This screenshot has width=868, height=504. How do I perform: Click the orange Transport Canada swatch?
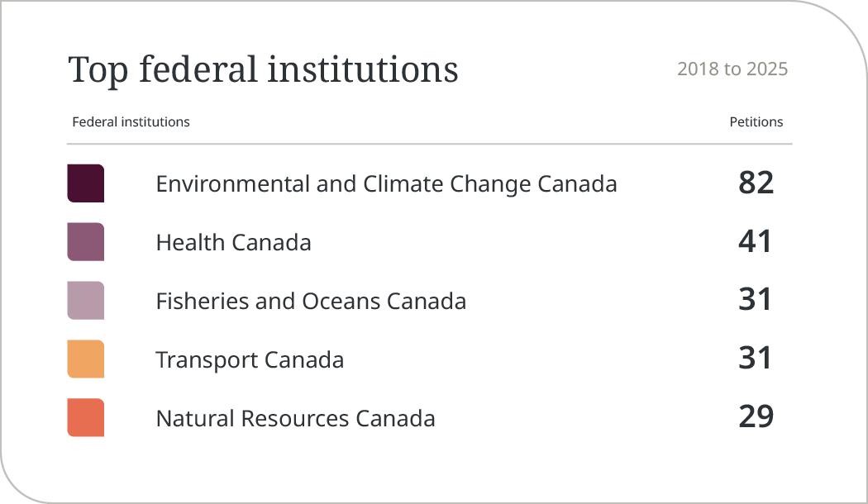tap(85, 359)
